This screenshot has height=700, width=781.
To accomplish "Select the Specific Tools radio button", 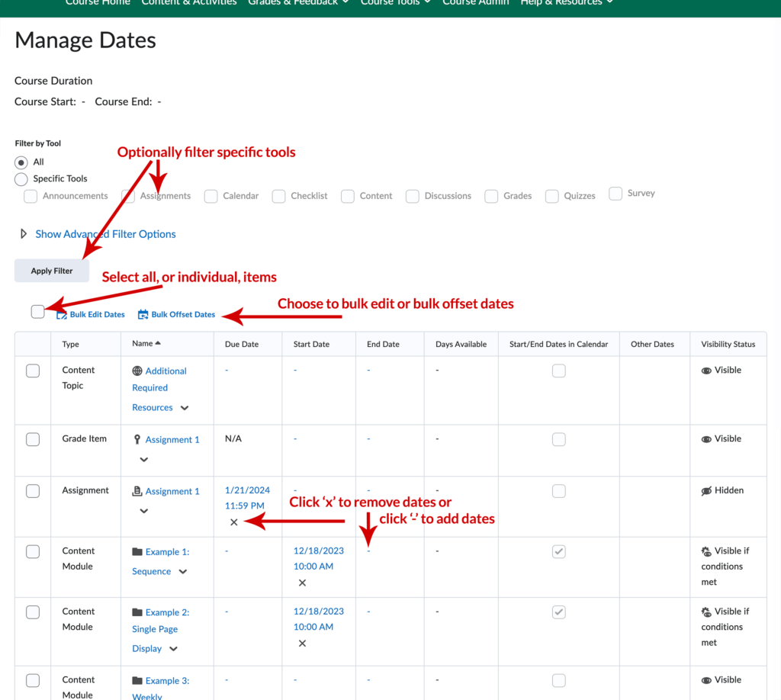I will pyautogui.click(x=21, y=178).
